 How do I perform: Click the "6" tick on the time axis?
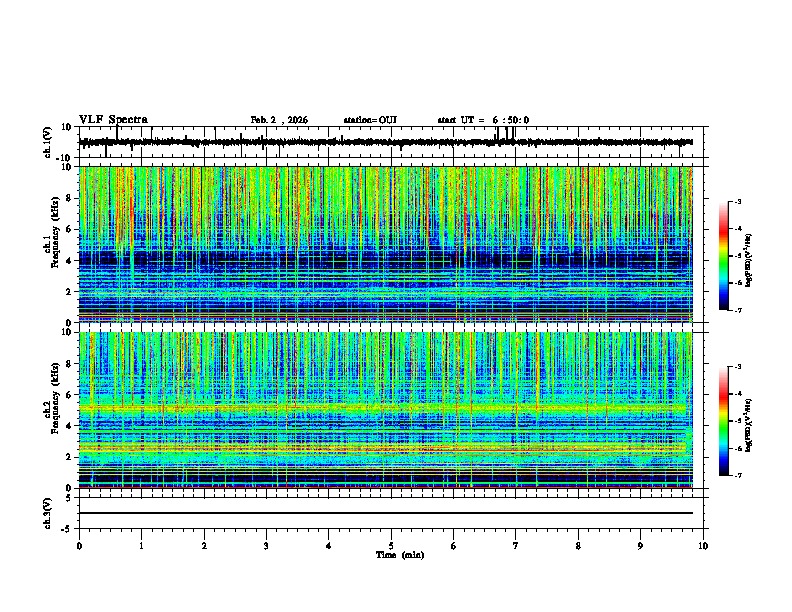pyautogui.click(x=454, y=546)
